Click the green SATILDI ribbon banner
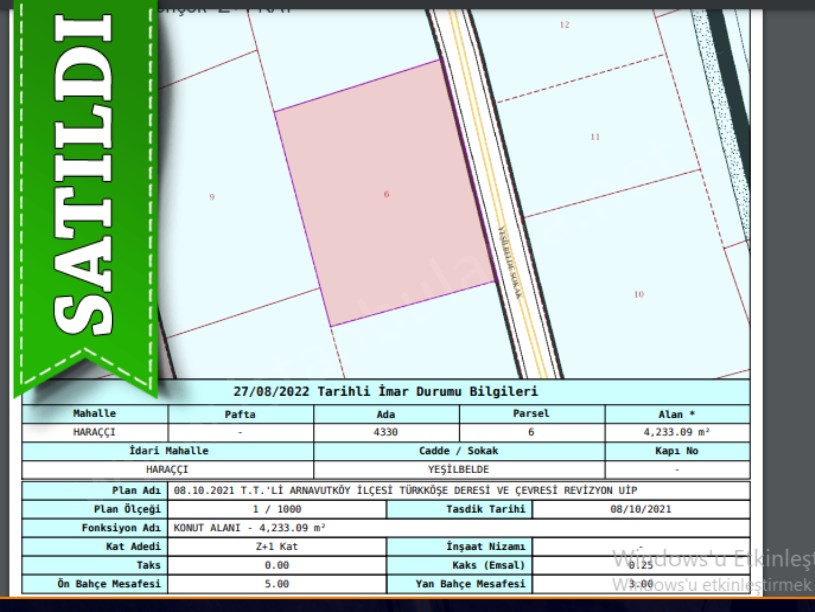Viewport: 815px width, 612px height. (86, 190)
